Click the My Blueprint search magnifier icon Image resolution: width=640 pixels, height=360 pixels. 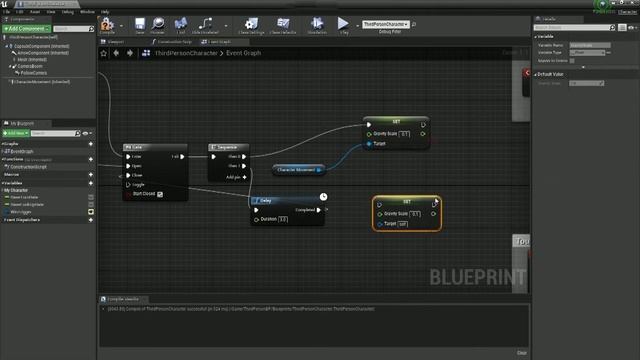(78, 133)
